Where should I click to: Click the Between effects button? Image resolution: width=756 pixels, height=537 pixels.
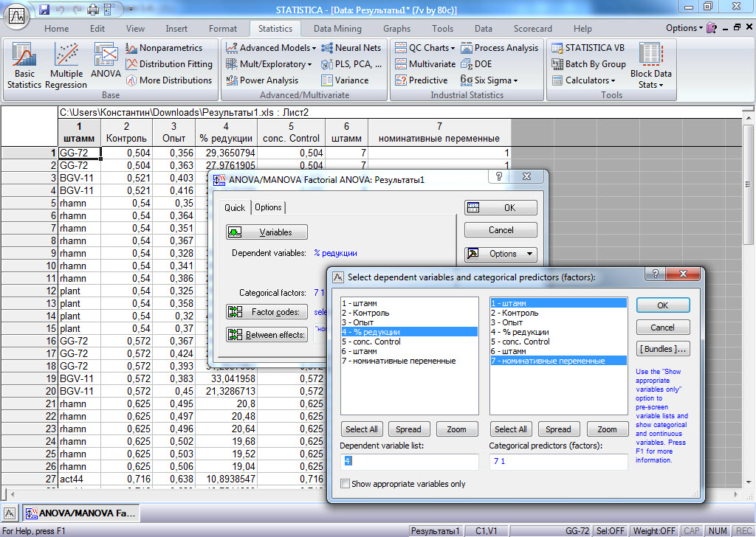[x=267, y=335]
